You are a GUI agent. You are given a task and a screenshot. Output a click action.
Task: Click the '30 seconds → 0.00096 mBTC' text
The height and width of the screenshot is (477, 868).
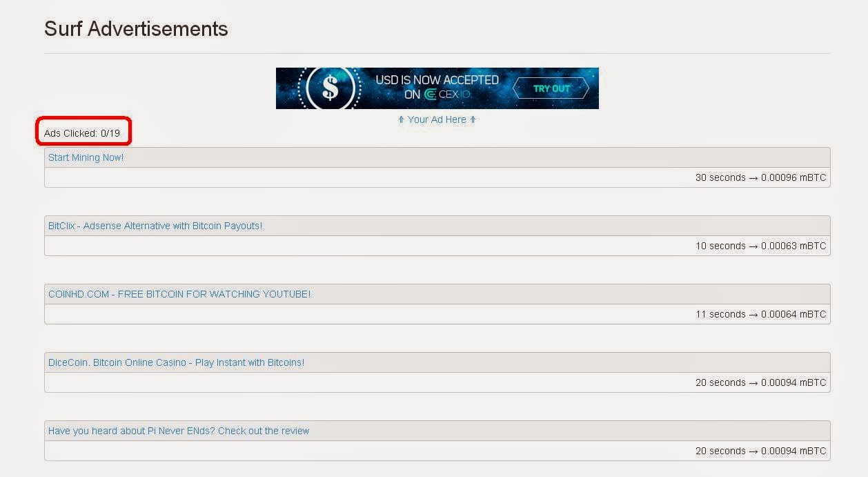point(760,177)
